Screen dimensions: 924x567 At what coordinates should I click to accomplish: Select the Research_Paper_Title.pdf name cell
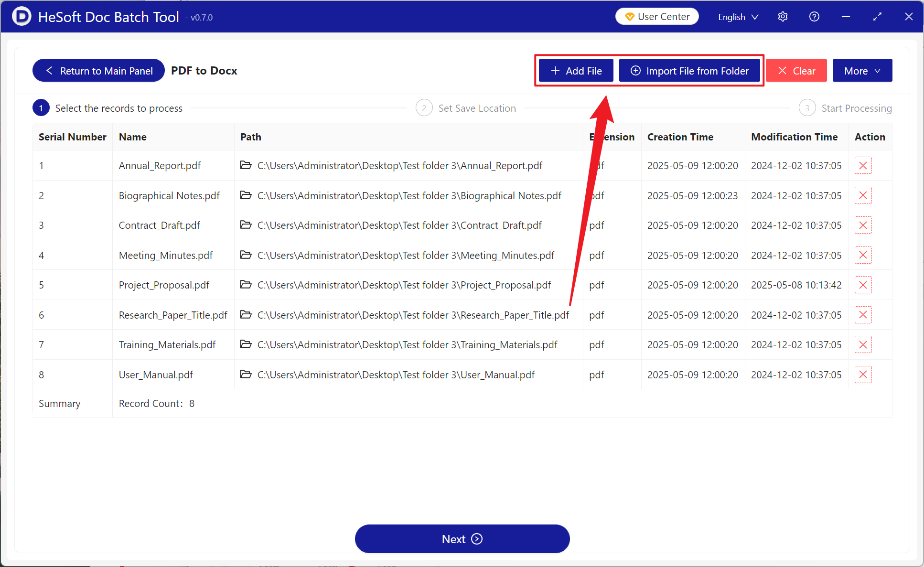[173, 315]
